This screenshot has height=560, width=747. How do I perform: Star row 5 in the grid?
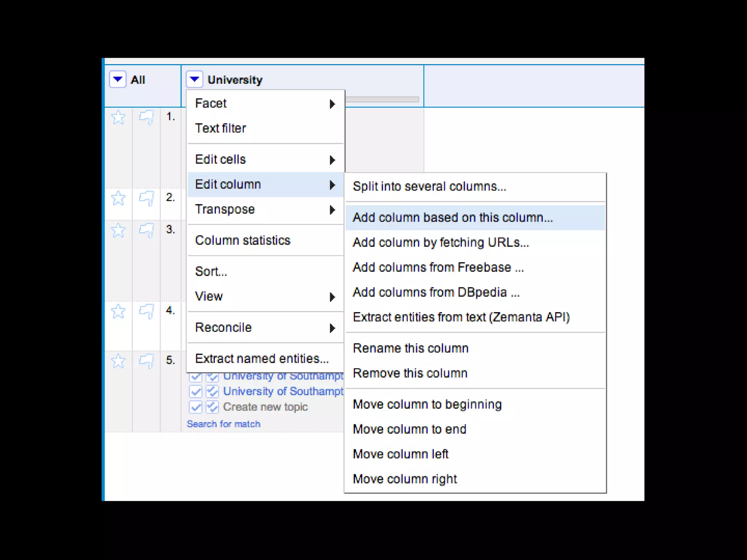point(118,361)
